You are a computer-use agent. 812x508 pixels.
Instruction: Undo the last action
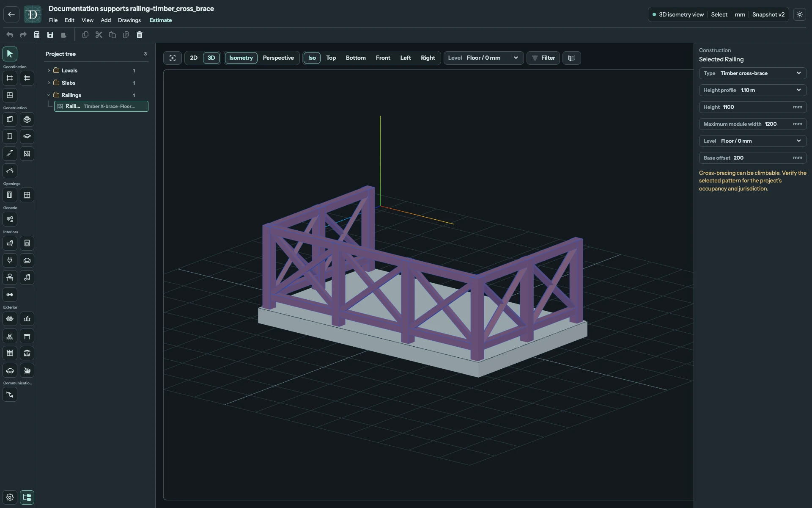[10, 35]
